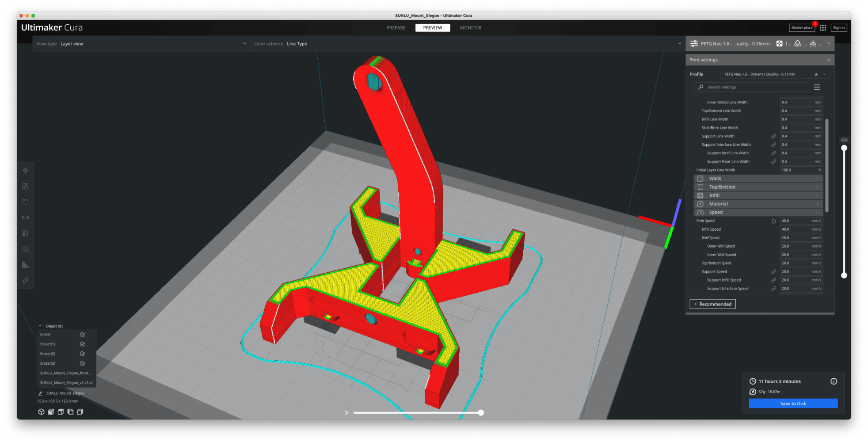Click the link icon beside Support Roof Line Width
Screen dimensions: 868x442
tap(774, 153)
